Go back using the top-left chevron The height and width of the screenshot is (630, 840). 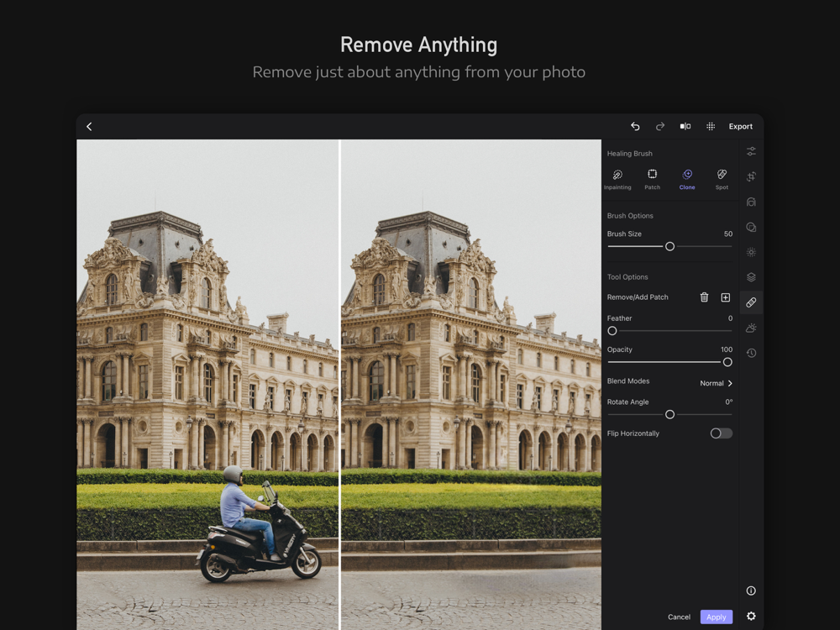tap(89, 127)
